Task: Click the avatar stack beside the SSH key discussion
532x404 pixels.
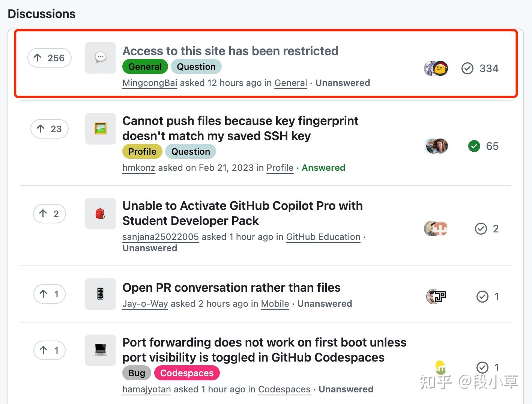Action: click(436, 146)
